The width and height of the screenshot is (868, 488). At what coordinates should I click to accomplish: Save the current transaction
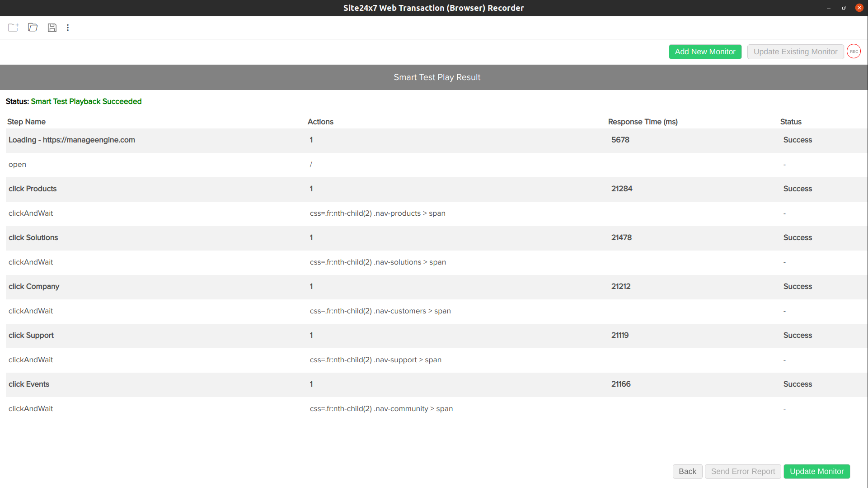coord(52,28)
